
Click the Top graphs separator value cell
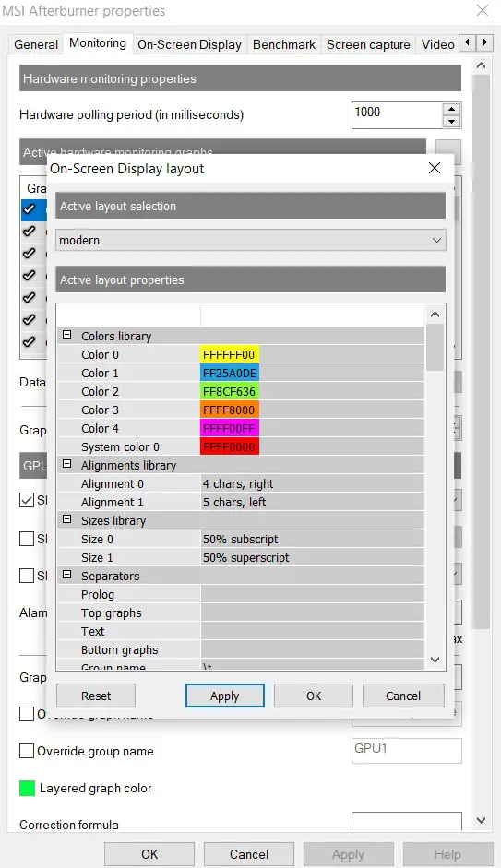pyautogui.click(x=312, y=612)
